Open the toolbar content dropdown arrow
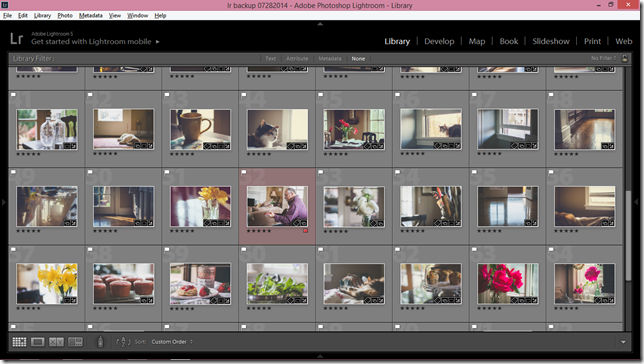This screenshot has width=644, height=364. pyautogui.click(x=623, y=342)
